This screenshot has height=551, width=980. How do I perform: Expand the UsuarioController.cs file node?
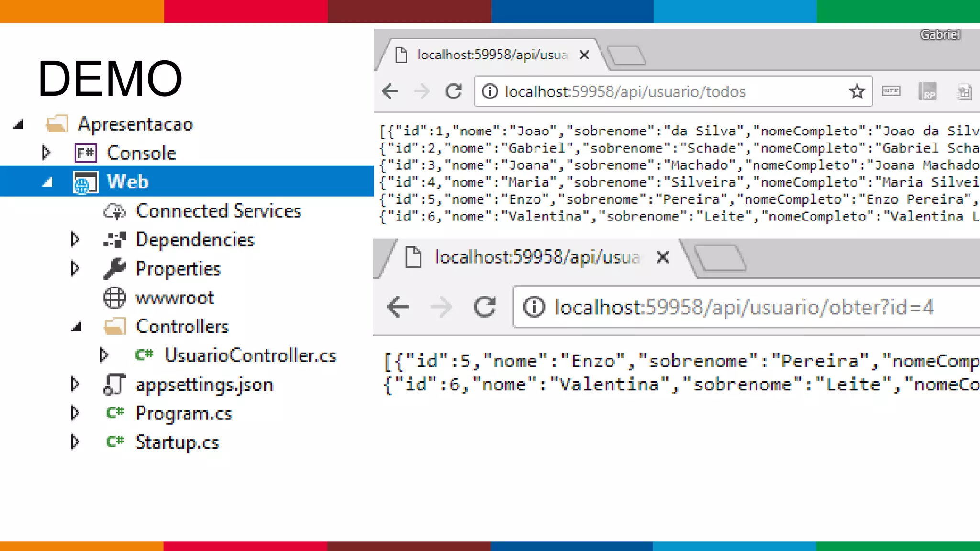[x=104, y=355]
